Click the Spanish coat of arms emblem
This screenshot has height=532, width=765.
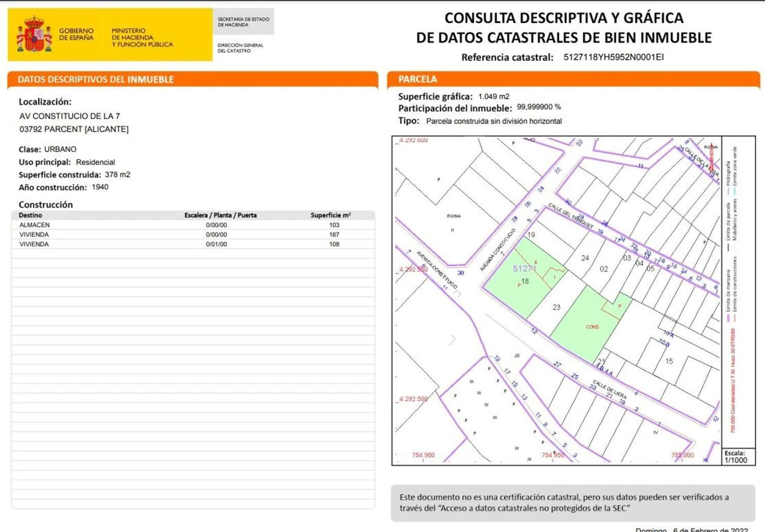point(34,34)
